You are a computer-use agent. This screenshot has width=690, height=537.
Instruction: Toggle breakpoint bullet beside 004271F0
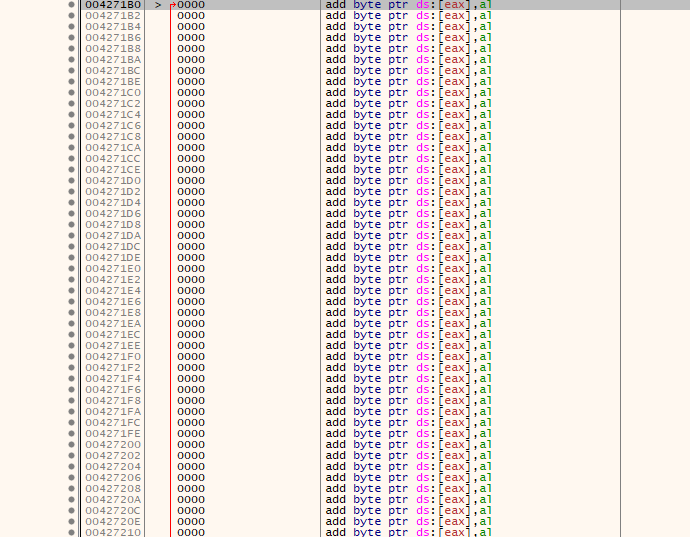[x=71, y=357]
